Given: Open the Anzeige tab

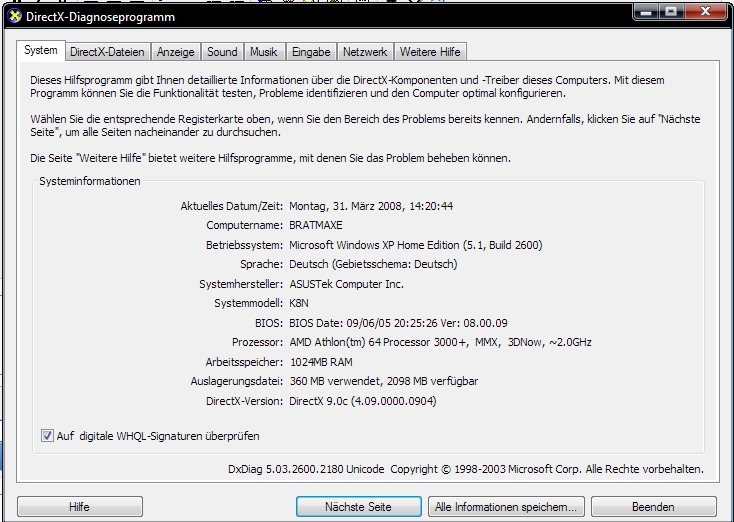Looking at the screenshot, I should pos(176,52).
